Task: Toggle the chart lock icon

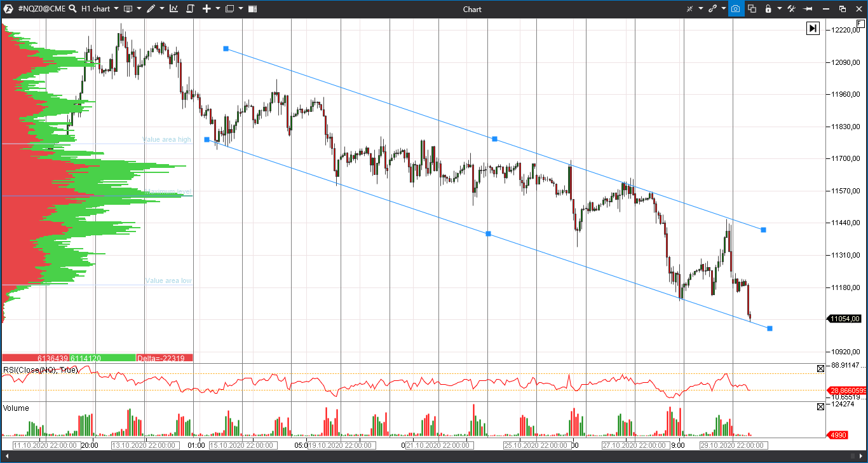Action: click(769, 8)
